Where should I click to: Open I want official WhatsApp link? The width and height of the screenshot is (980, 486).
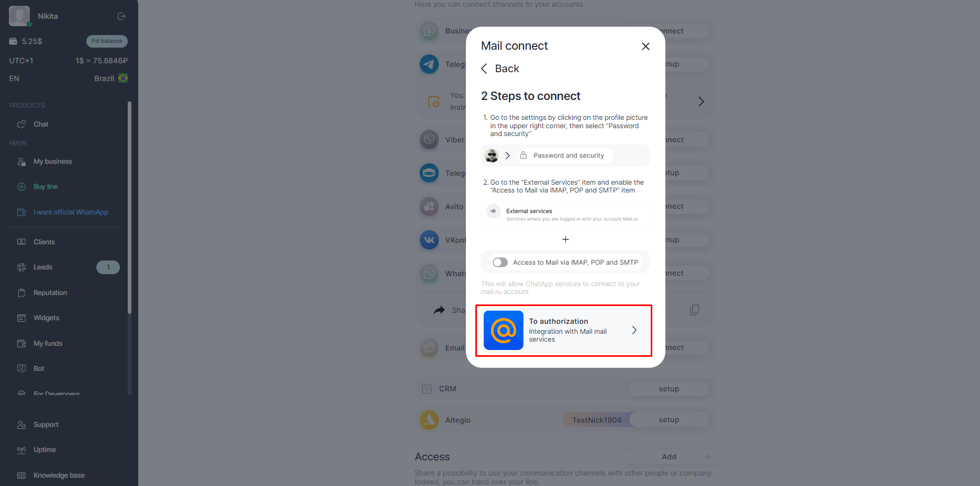(71, 212)
